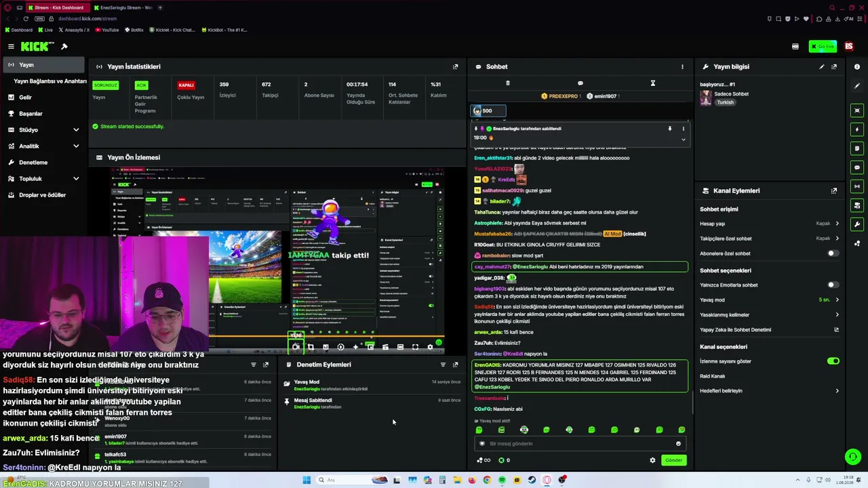Unpin the message pinned by EnezSarioglu
Screen dimensions: 868x488
click(669, 129)
